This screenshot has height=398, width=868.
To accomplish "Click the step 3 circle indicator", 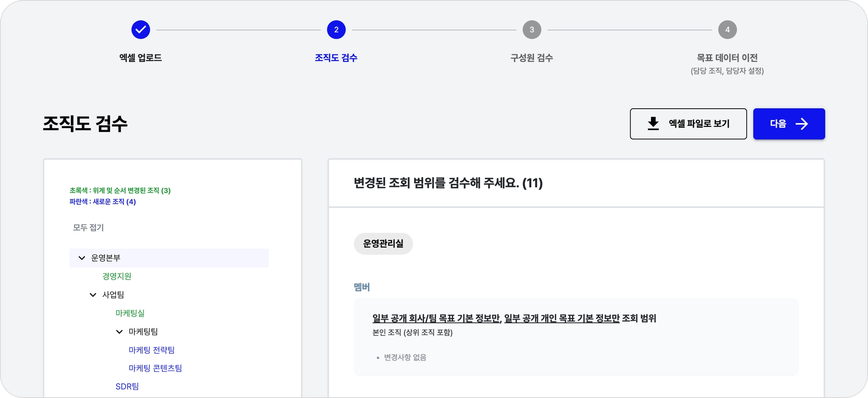I will tap(531, 30).
